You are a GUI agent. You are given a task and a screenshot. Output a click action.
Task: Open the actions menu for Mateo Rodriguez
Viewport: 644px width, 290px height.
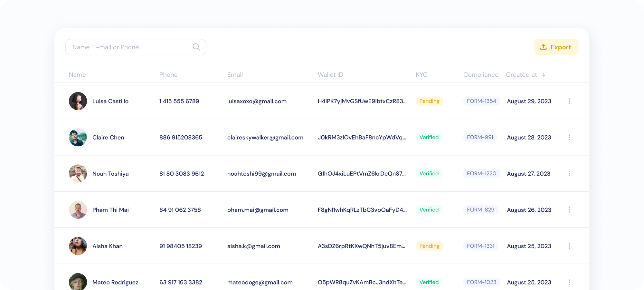click(569, 282)
